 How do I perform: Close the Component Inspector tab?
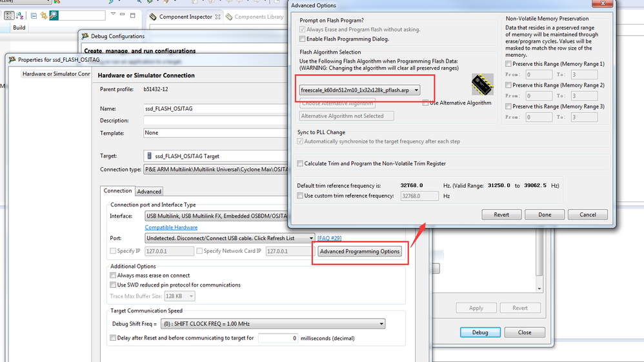[217, 17]
